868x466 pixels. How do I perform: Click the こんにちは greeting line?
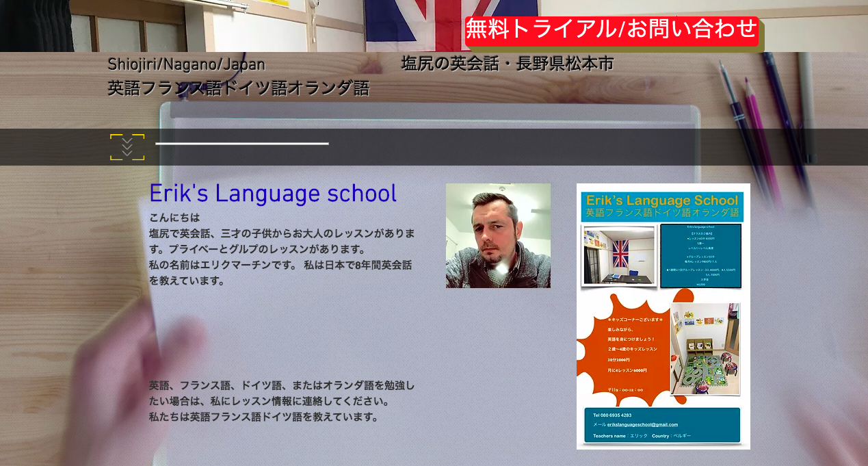(174, 218)
